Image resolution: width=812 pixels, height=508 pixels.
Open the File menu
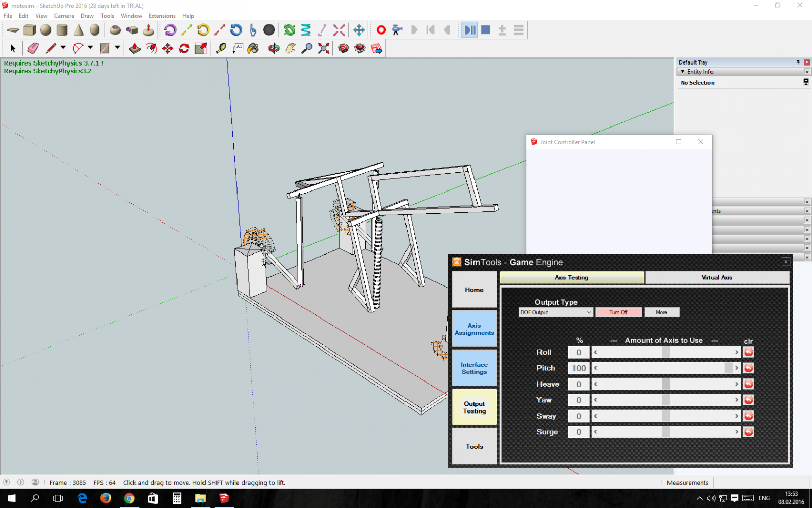coord(8,16)
